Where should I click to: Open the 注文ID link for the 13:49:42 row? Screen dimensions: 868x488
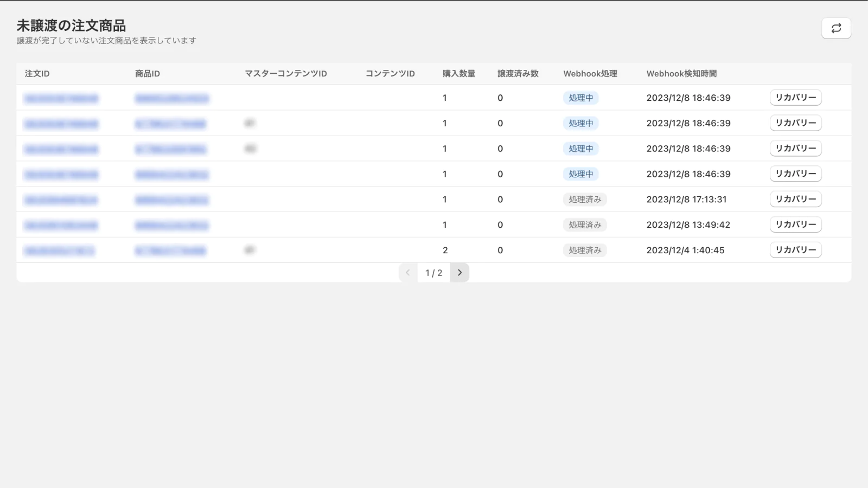click(x=61, y=226)
